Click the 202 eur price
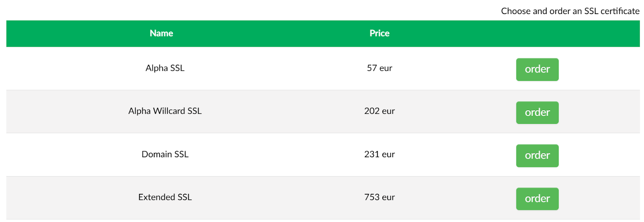 379,111
